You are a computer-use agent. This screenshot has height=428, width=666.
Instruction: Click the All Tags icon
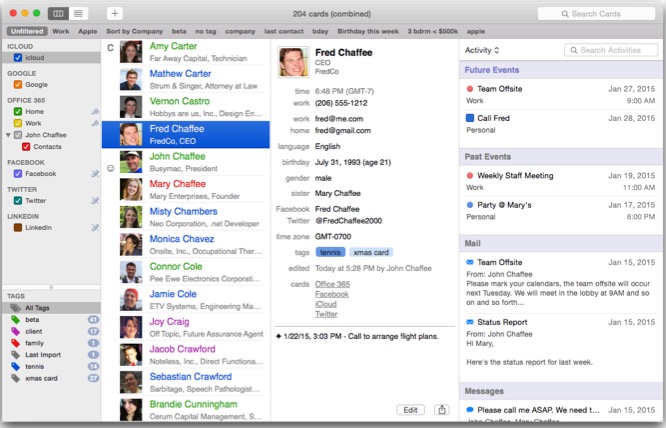tap(16, 308)
